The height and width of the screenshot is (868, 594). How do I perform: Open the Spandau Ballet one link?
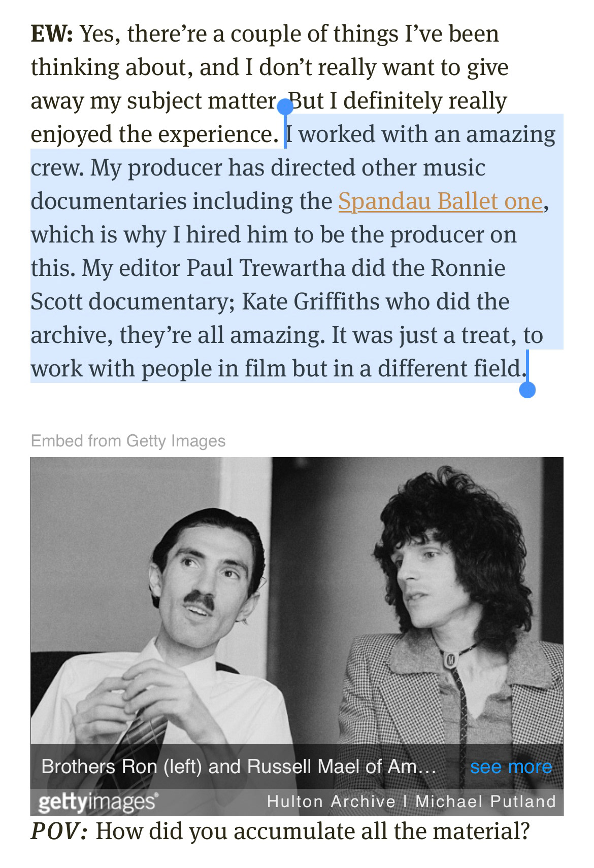[x=440, y=201]
